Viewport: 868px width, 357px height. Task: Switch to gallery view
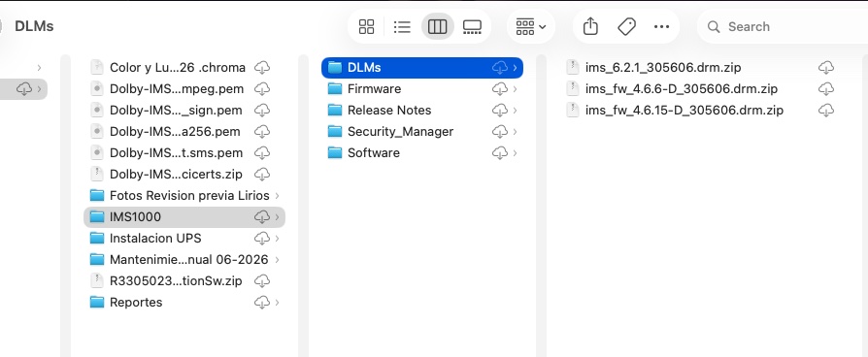[472, 26]
